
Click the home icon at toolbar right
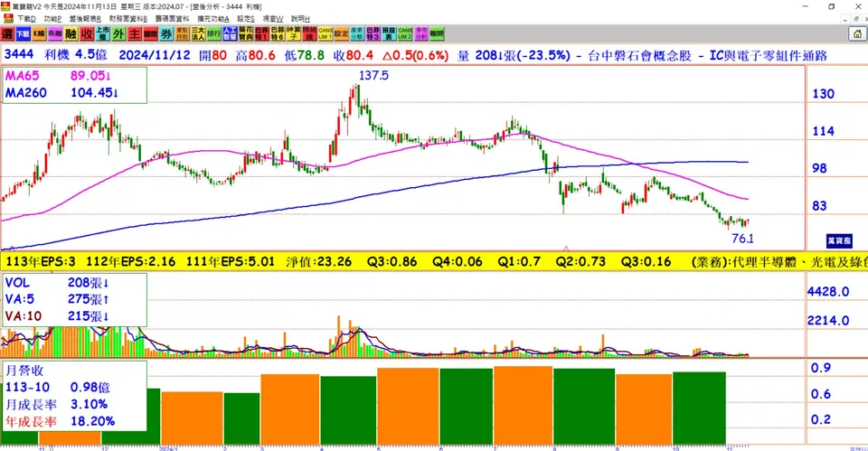[x=857, y=33]
